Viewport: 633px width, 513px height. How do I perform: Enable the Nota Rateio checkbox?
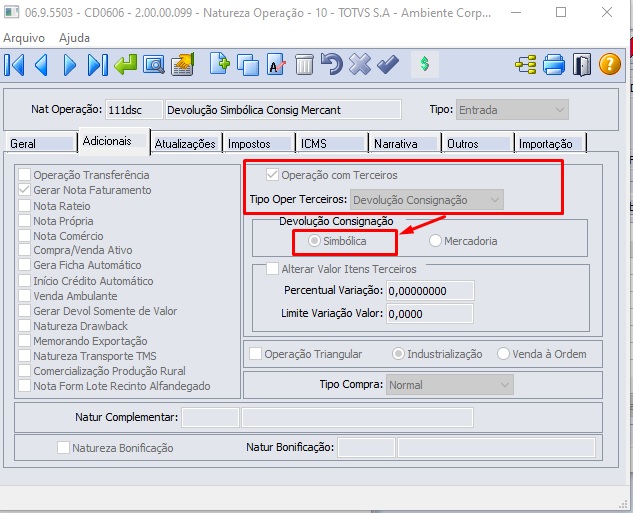tap(25, 205)
